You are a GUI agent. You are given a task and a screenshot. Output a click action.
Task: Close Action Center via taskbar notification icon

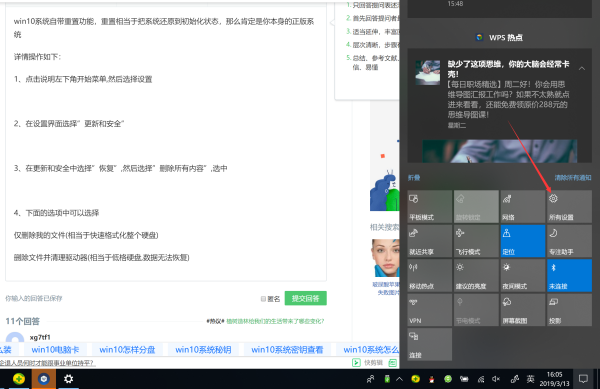coord(583,379)
